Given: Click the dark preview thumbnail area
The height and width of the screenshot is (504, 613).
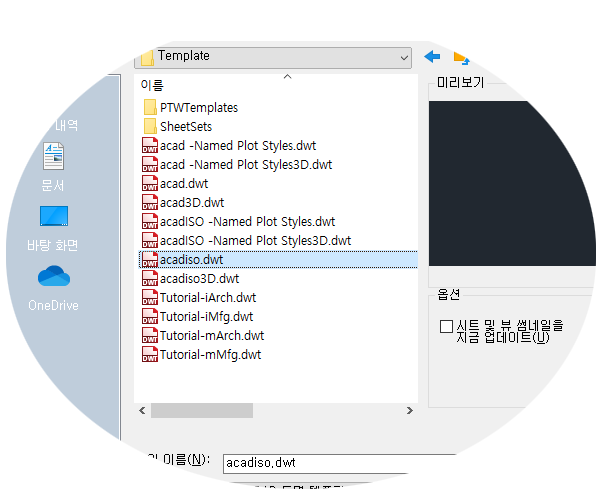Looking at the screenshot, I should [x=512, y=183].
